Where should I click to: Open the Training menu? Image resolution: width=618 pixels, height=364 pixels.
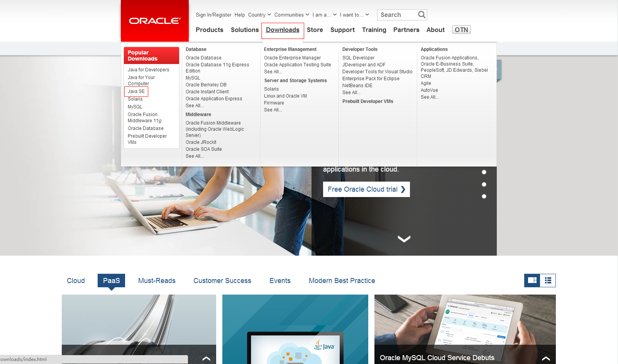click(374, 30)
